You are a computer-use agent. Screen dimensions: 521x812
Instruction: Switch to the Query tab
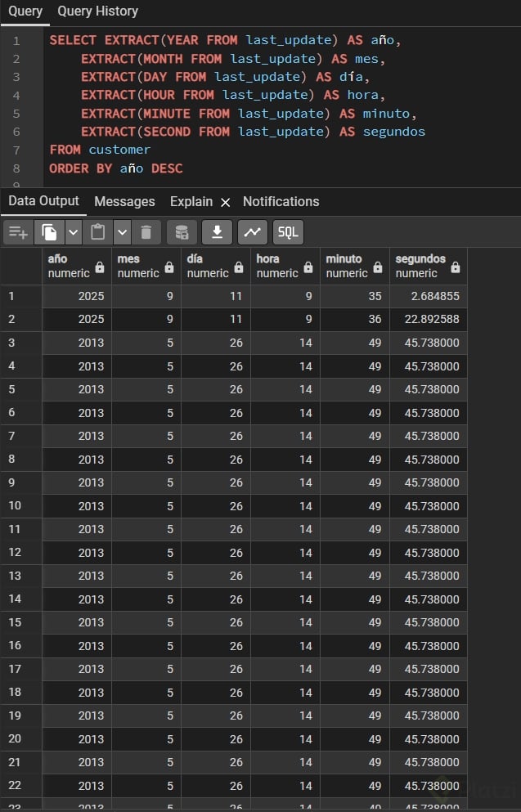point(25,11)
